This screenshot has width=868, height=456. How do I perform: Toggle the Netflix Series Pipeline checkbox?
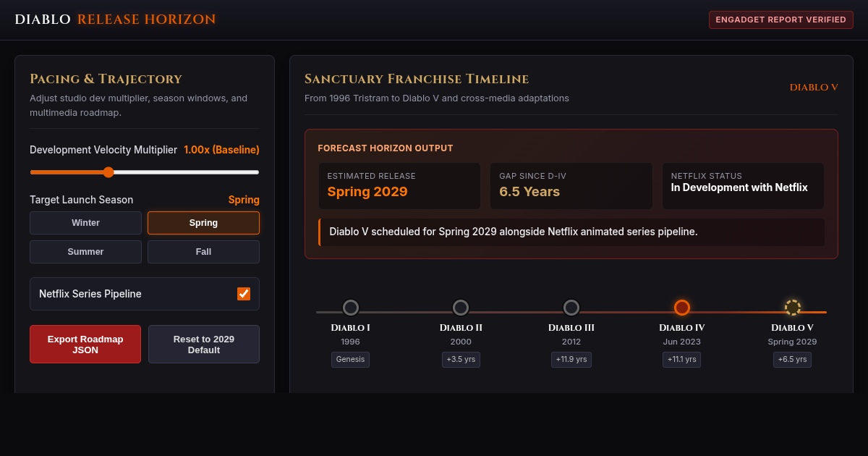tap(244, 294)
